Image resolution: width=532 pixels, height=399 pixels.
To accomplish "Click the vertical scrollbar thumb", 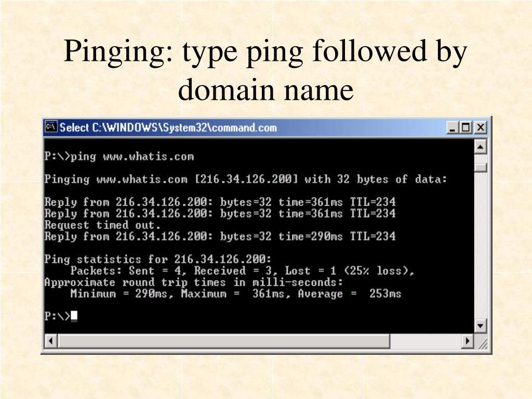I will (481, 168).
